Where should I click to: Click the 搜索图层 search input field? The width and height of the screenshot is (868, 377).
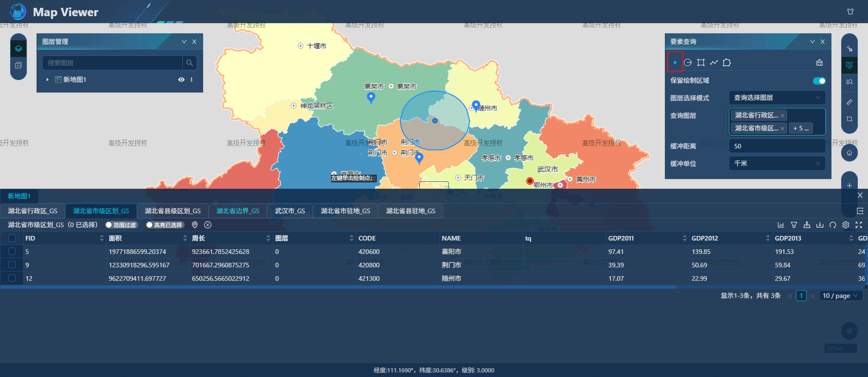tap(112, 63)
